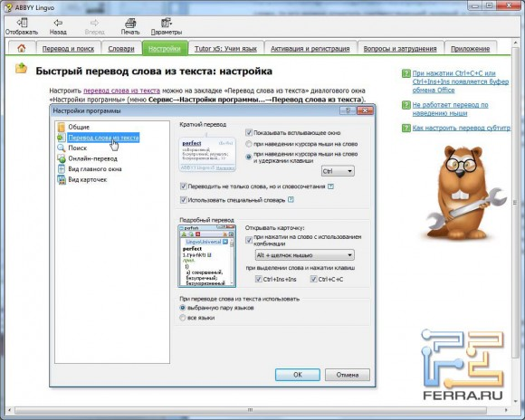The image size is (525, 420).
Task: Click Отмена in the settings dialog
Action: (x=348, y=375)
